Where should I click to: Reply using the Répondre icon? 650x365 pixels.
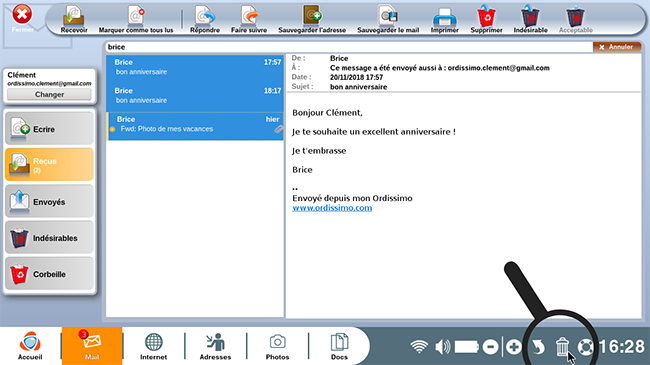click(205, 19)
